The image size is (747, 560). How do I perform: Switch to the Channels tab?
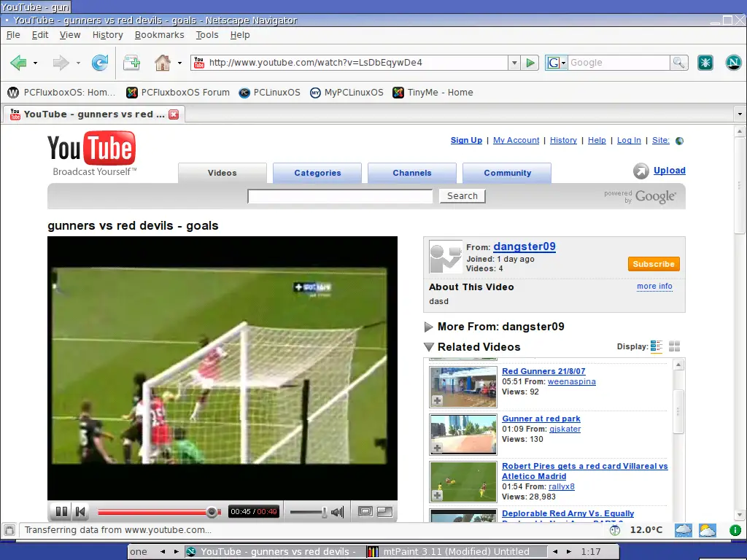point(412,173)
